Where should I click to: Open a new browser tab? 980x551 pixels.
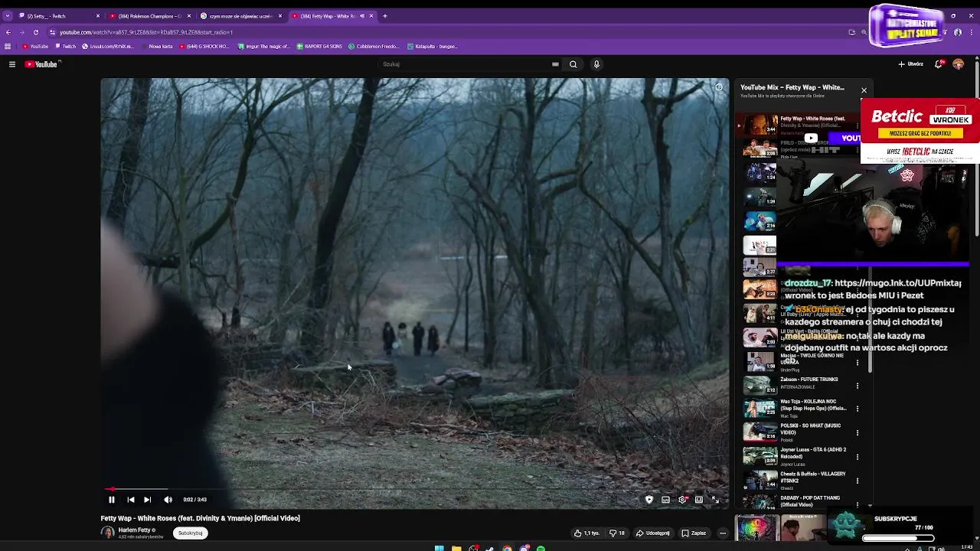click(385, 16)
